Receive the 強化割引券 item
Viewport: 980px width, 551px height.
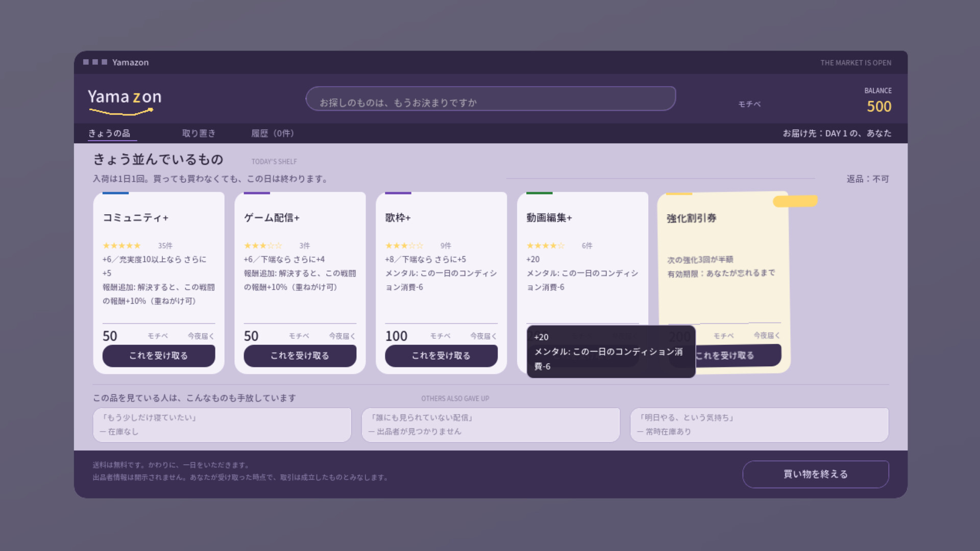(x=738, y=355)
